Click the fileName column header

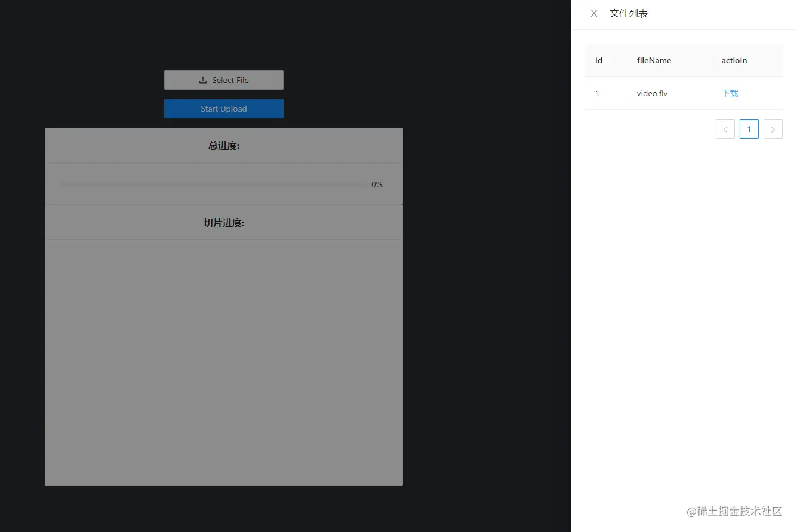tap(669, 60)
